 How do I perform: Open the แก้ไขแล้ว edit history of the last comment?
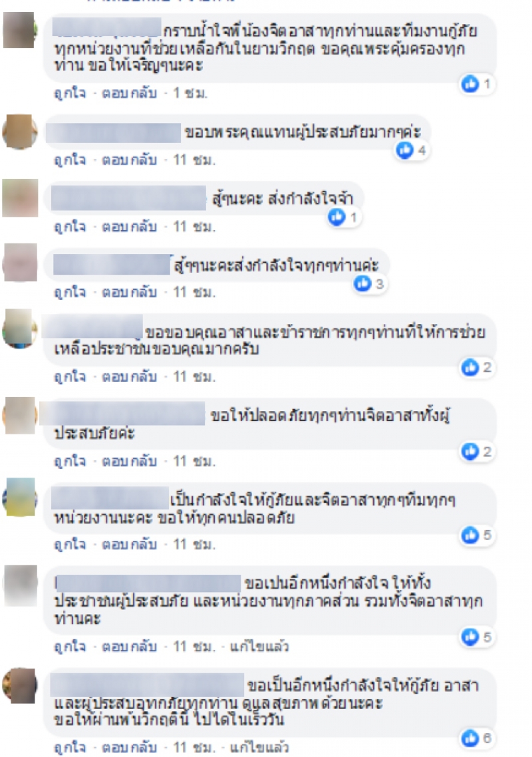tap(259, 747)
